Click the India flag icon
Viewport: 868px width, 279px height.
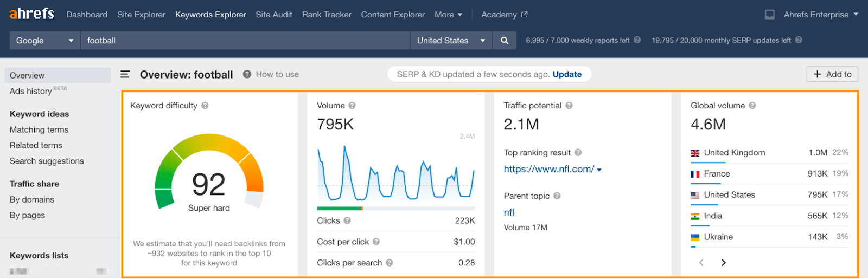click(695, 217)
